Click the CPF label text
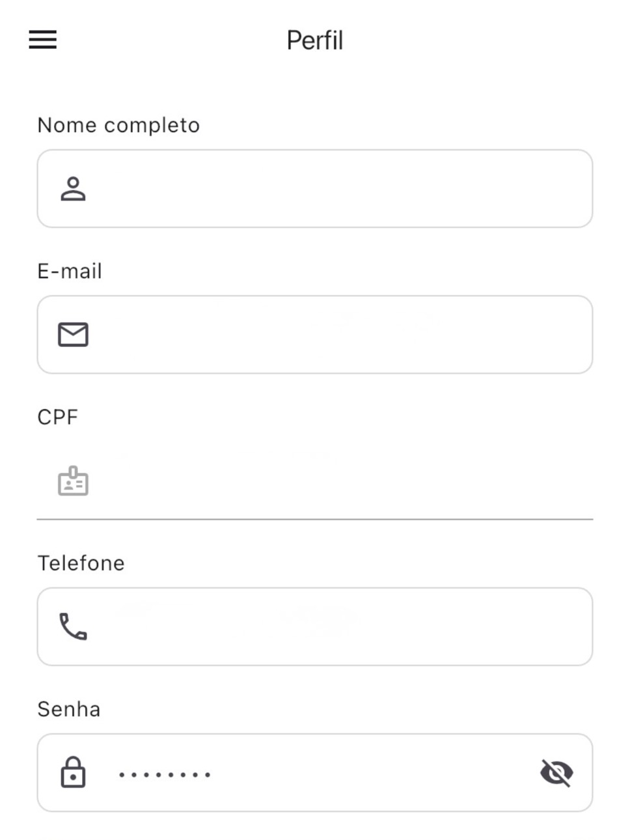This screenshot has width=630, height=840. pyautogui.click(x=58, y=417)
